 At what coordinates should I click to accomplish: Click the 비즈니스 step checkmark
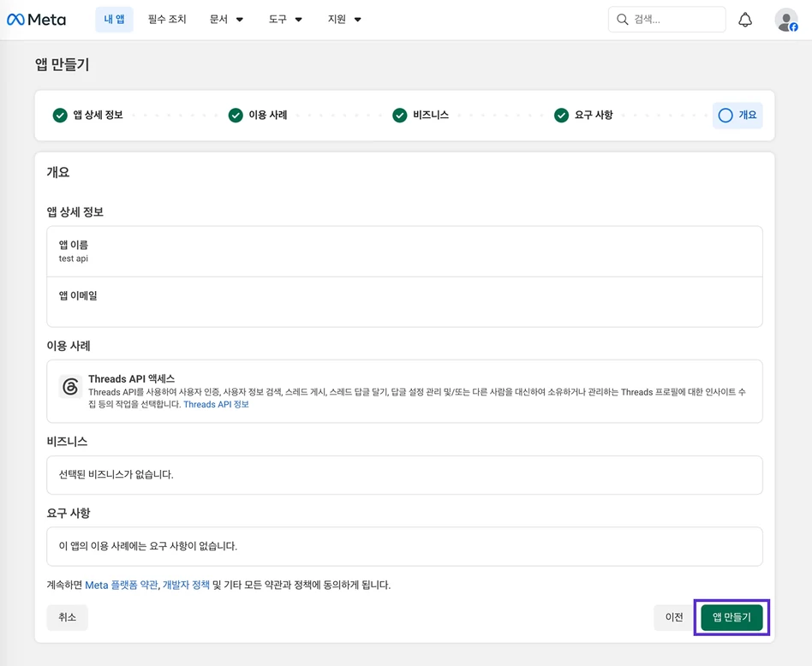[x=400, y=115]
